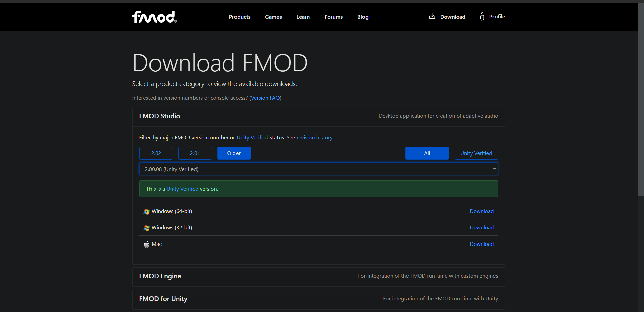This screenshot has width=644, height=312.
Task: Click the 'Download FMOD' page heading
Action: pyautogui.click(x=220, y=63)
